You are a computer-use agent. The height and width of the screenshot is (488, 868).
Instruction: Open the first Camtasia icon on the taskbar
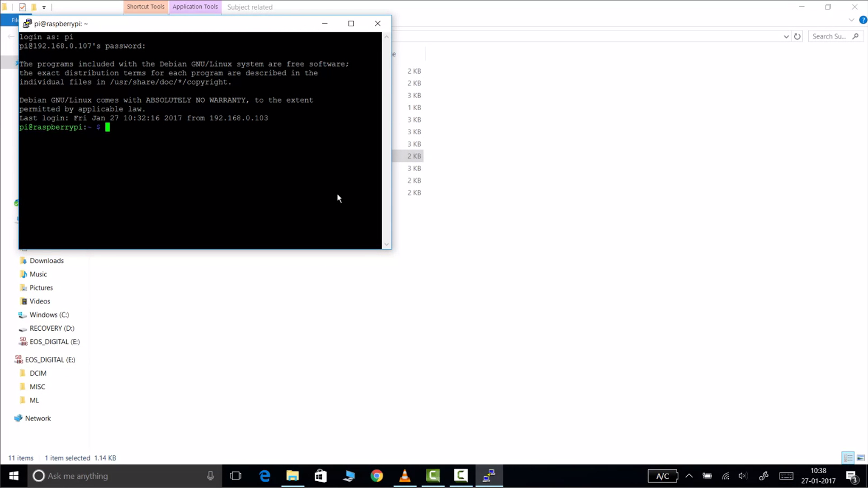(x=433, y=476)
